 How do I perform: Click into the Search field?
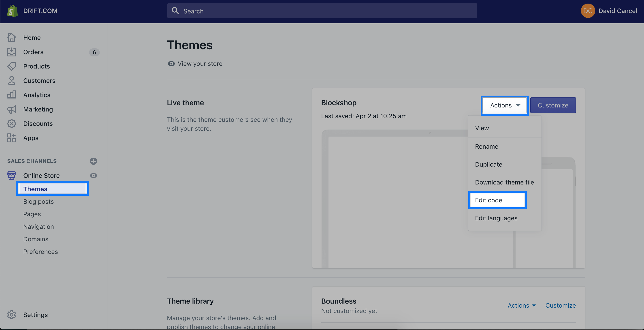(x=322, y=11)
